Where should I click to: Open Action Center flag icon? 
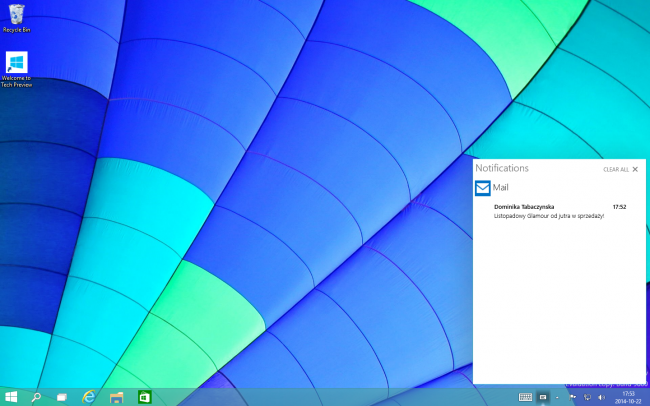572,397
